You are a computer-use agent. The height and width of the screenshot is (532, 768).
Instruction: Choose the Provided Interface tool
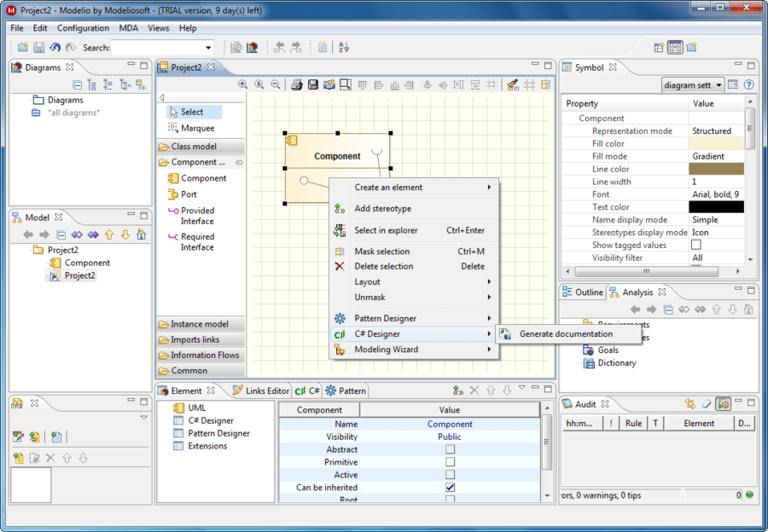[x=191, y=216]
